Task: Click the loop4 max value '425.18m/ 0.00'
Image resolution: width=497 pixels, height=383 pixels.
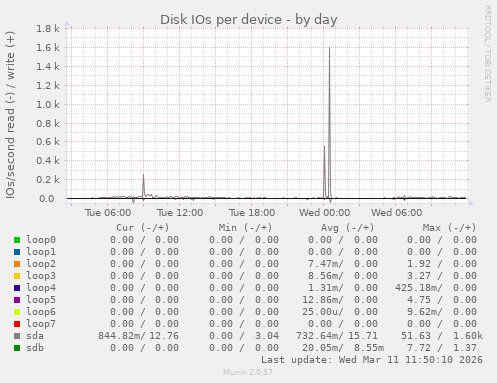Action: tap(436, 288)
